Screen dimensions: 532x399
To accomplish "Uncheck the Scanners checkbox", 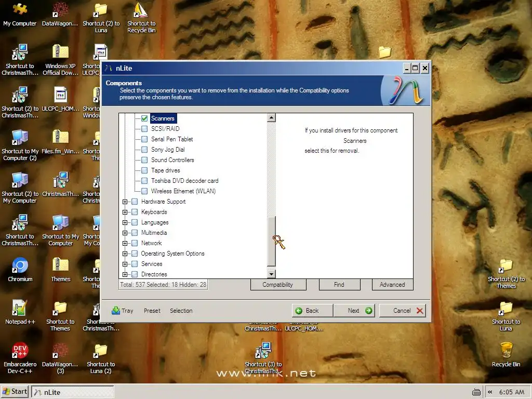I will coord(144,118).
